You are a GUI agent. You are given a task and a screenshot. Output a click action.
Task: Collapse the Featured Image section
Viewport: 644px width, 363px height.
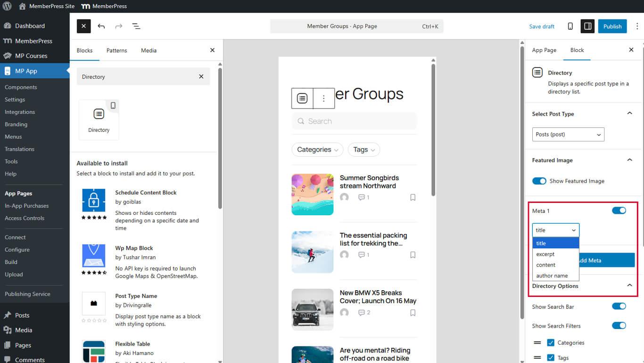point(629,160)
